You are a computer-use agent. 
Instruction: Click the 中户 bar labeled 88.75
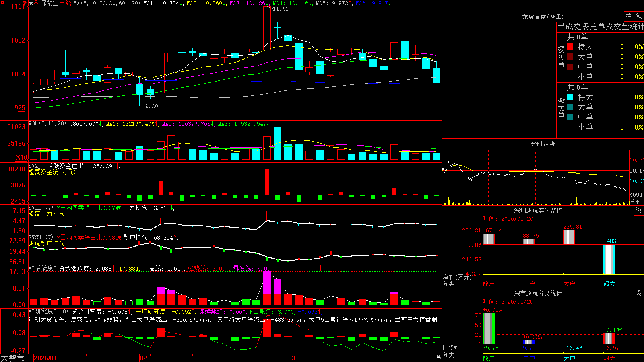pyautogui.click(x=529, y=242)
